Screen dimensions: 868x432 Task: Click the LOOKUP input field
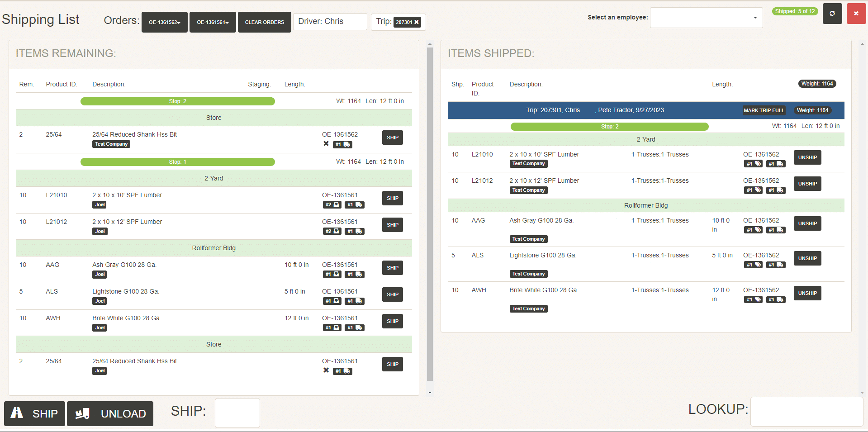click(807, 412)
